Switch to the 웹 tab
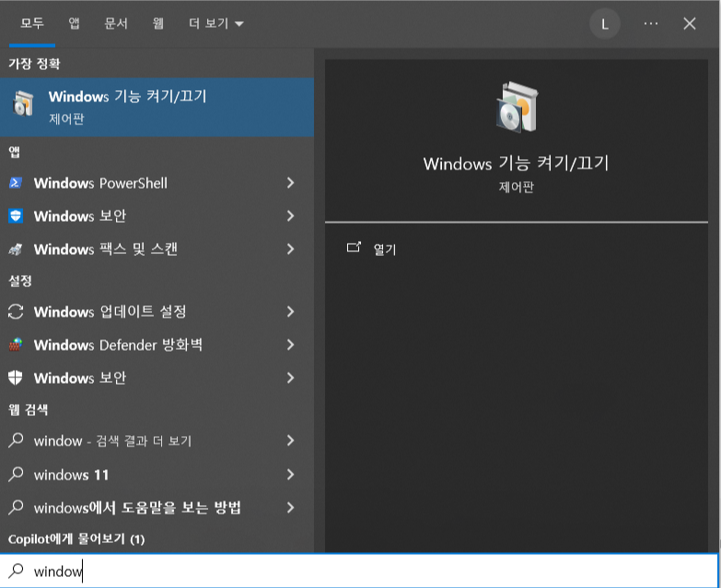721x588 pixels. [x=158, y=23]
